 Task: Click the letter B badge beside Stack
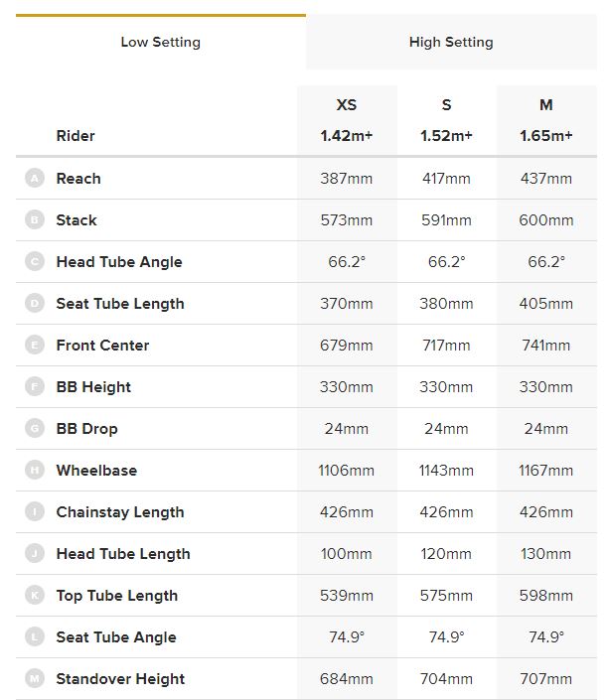(35, 220)
